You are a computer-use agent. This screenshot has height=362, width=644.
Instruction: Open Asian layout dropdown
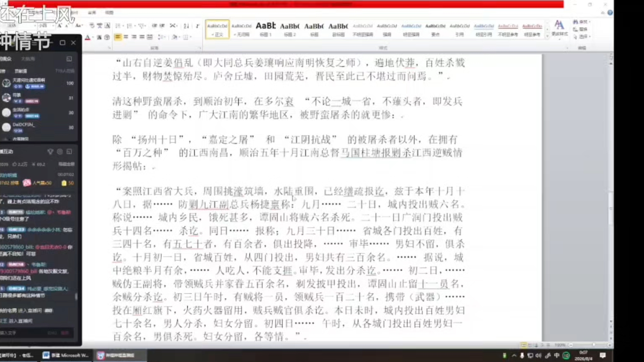[x=173, y=26]
